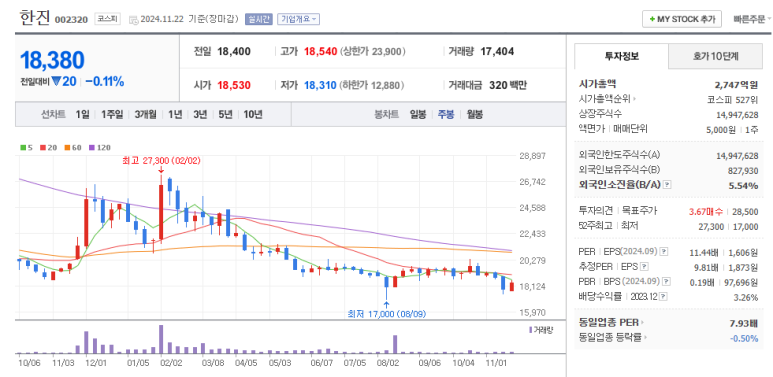Select the 월봉 candle chart option
Viewport: 773px width, 377px height.
475,114
